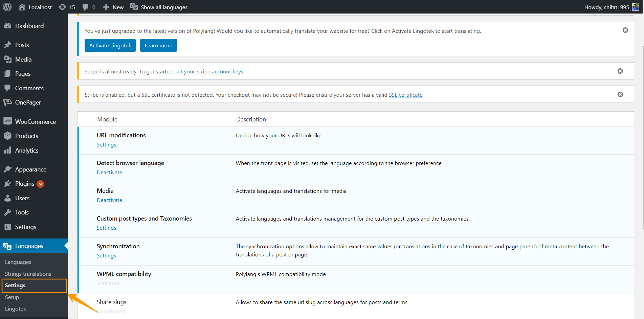Click the Activate Lingotek button
The height and width of the screenshot is (319, 644).
(x=110, y=45)
